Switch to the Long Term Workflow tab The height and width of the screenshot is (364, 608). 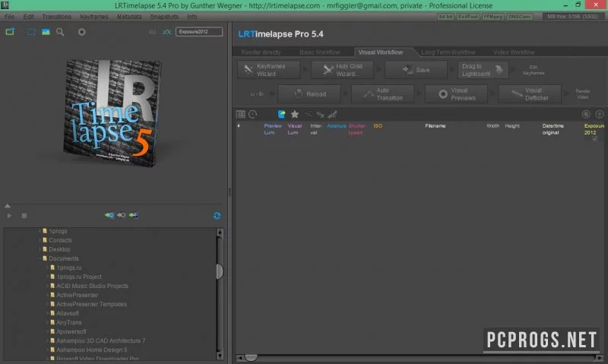click(x=448, y=52)
